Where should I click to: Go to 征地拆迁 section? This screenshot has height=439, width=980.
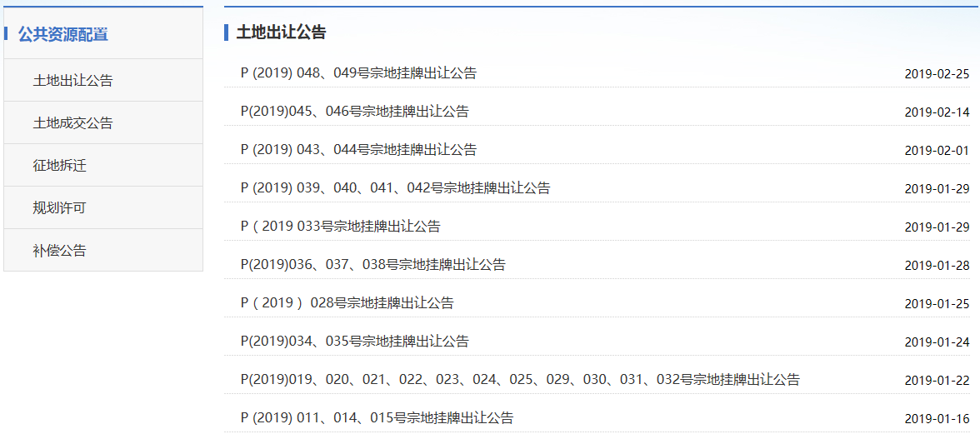point(59,166)
